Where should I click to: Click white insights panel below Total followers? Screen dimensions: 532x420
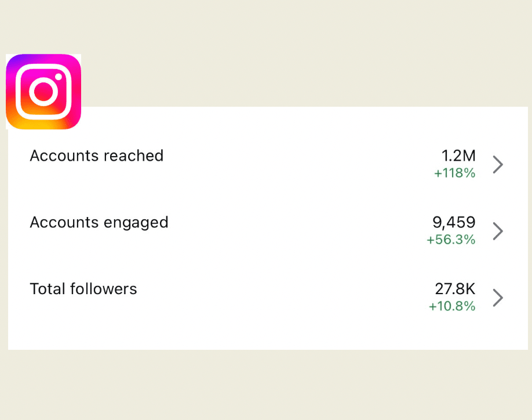pos(268,335)
